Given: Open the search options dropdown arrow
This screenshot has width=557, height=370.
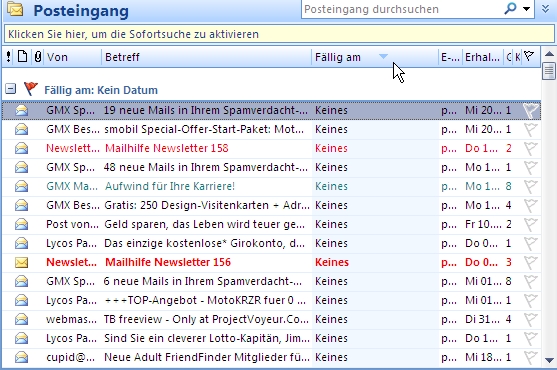Looking at the screenshot, I should point(526,9).
